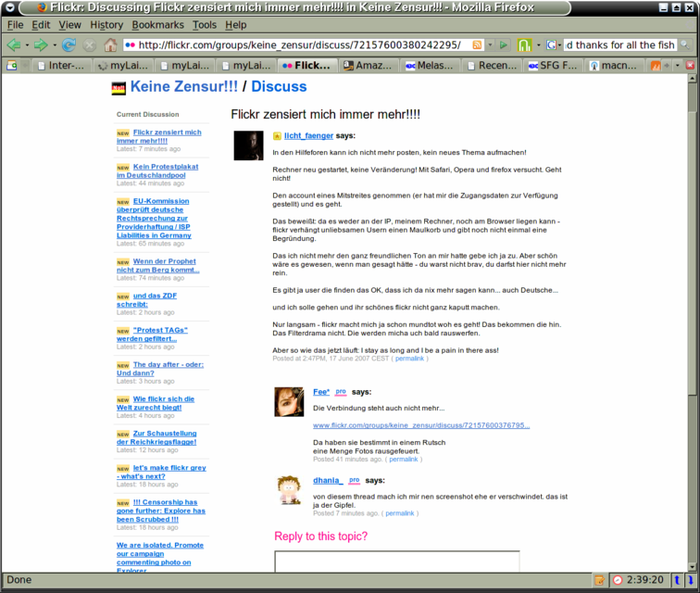Viewport: 700px width, 593px height.
Task: Reload the page with the refresh icon
Action: (69, 44)
